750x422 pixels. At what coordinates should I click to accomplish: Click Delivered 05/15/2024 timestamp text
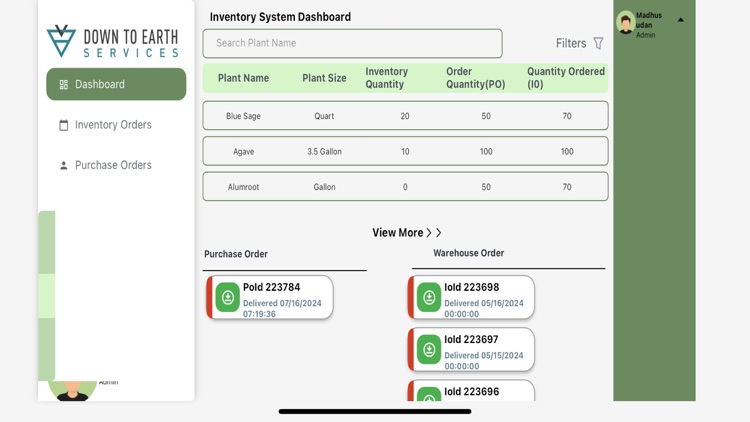pos(484,361)
